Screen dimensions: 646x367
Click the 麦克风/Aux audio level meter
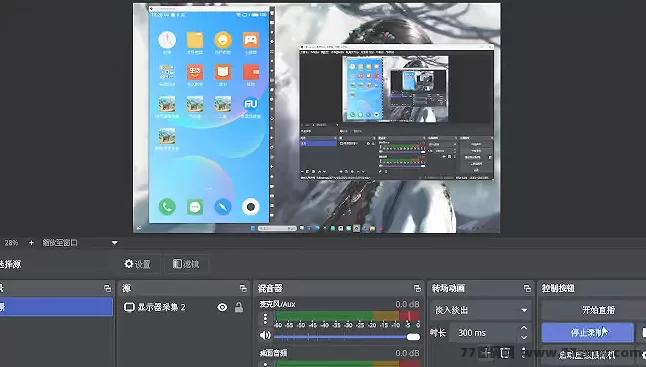(x=347, y=316)
